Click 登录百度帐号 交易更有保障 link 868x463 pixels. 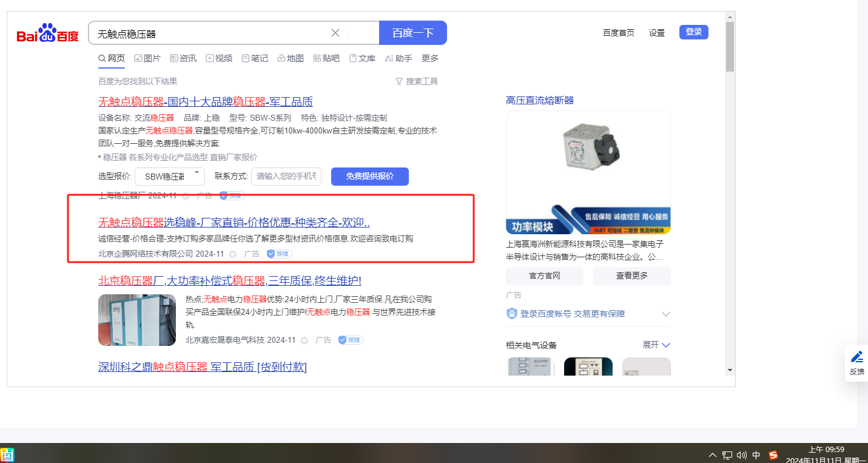(x=573, y=314)
